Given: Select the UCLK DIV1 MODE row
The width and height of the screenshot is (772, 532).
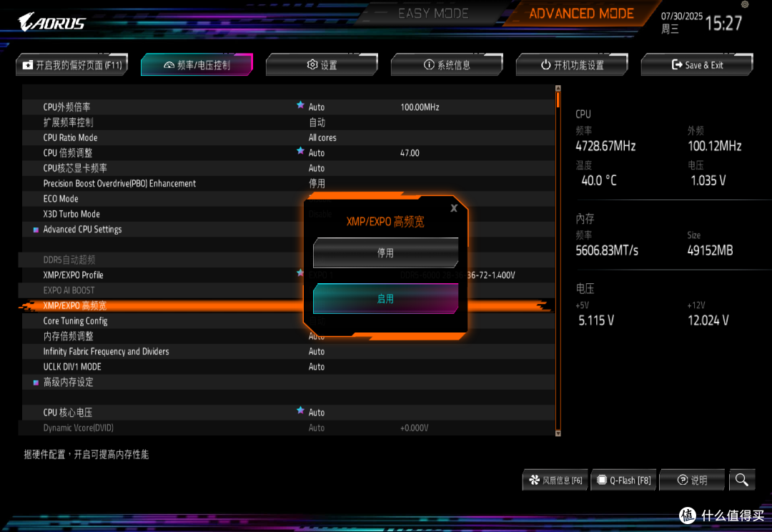Looking at the screenshot, I should (x=289, y=367).
